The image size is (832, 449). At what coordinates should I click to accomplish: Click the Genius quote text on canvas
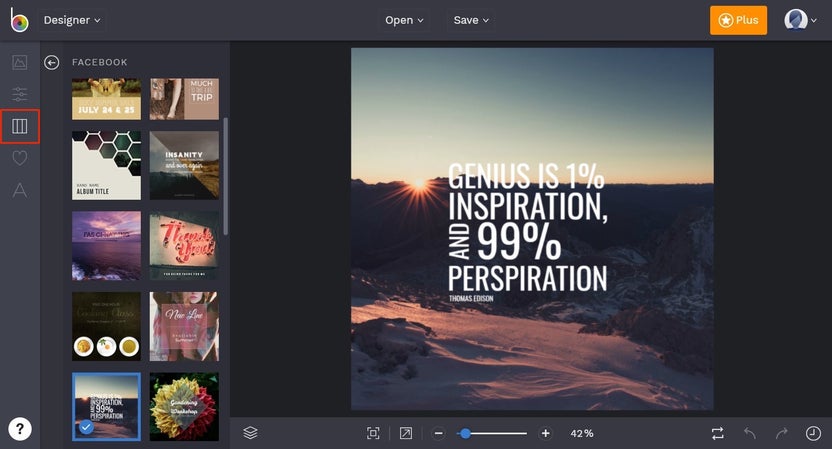pos(527,227)
